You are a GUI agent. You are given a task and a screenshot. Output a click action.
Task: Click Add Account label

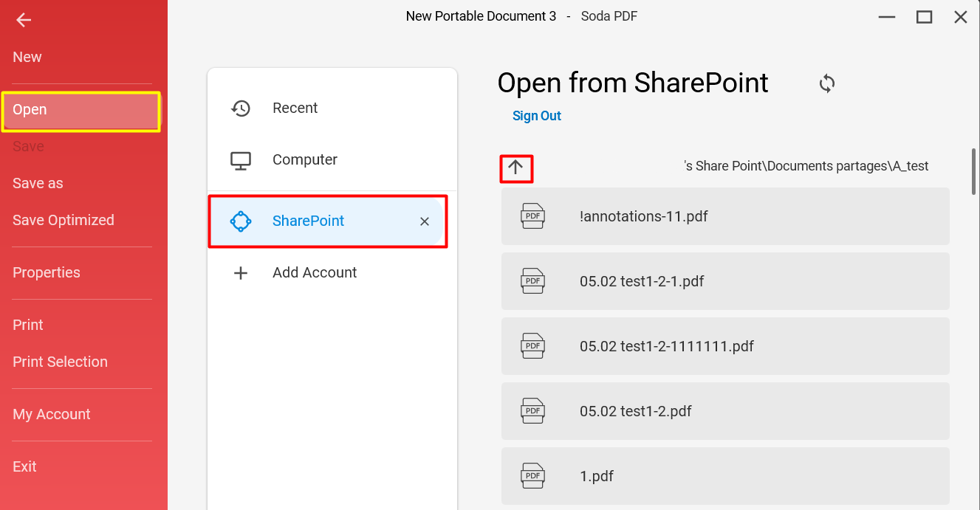pos(315,272)
